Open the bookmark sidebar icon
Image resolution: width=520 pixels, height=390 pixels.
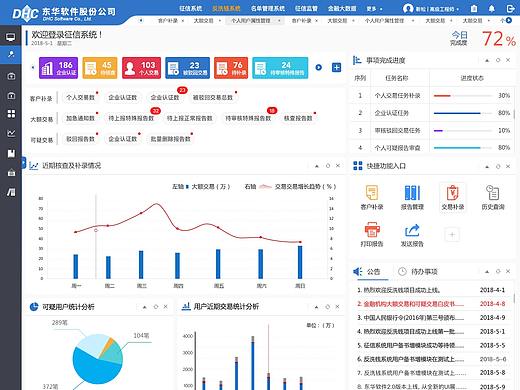(x=11, y=153)
